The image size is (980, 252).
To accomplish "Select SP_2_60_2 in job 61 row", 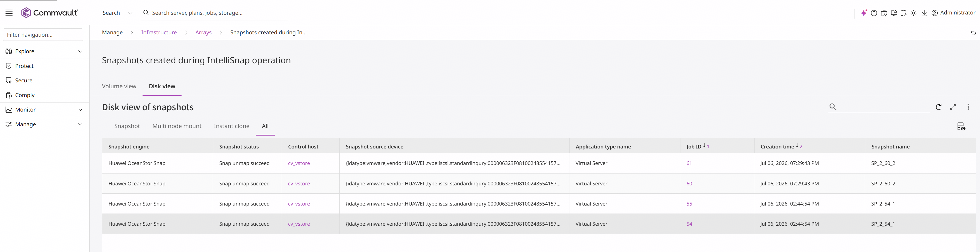I will tap(883, 163).
